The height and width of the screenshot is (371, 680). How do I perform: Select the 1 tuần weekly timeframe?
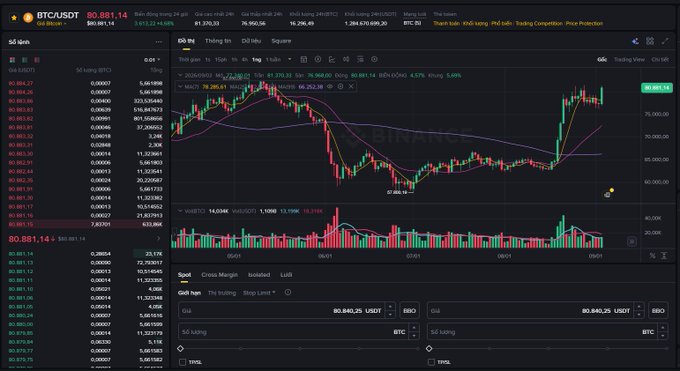tap(273, 59)
